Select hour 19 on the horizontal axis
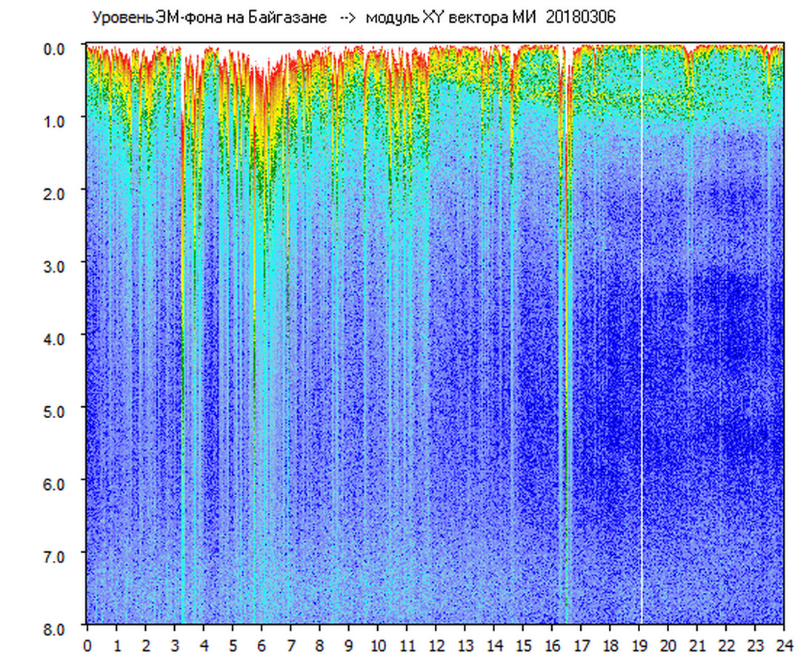The height and width of the screenshot is (667, 812). point(639,646)
